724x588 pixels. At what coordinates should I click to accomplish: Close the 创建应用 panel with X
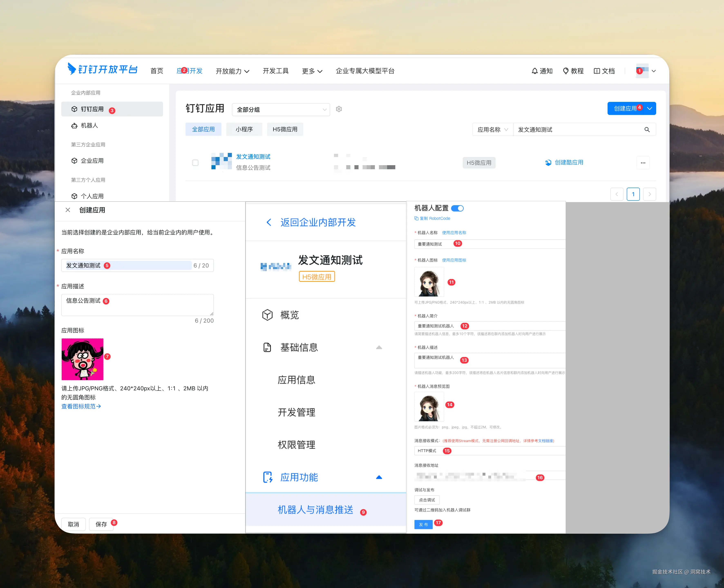[68, 210]
